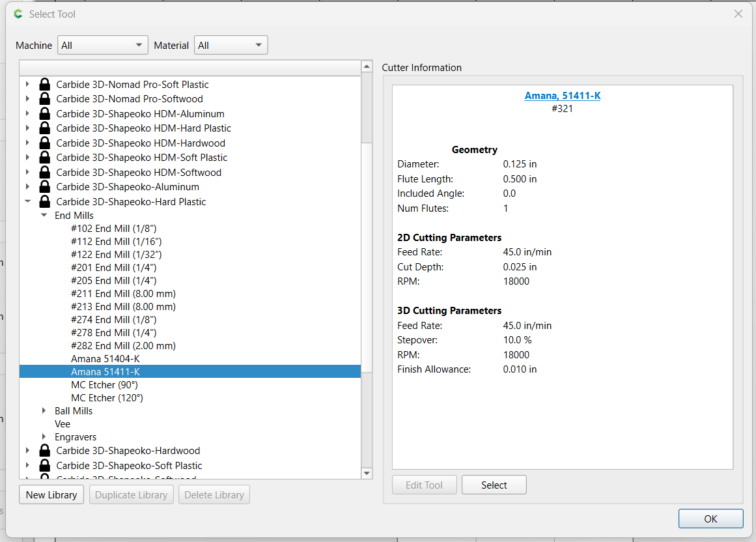This screenshot has width=756, height=542.
Task: Select #211 End Mill (8.00 mm)
Action: (124, 294)
